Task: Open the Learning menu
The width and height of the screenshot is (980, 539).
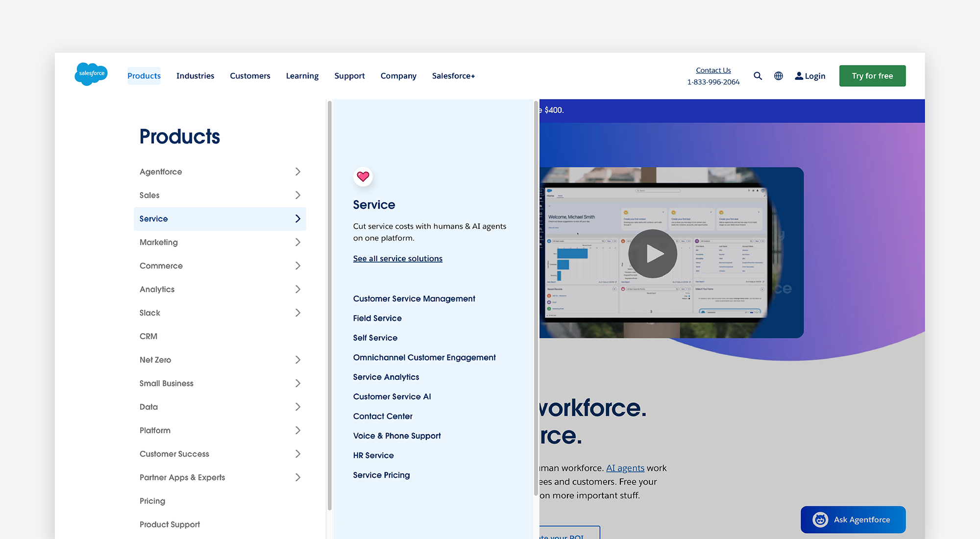Action: (302, 76)
